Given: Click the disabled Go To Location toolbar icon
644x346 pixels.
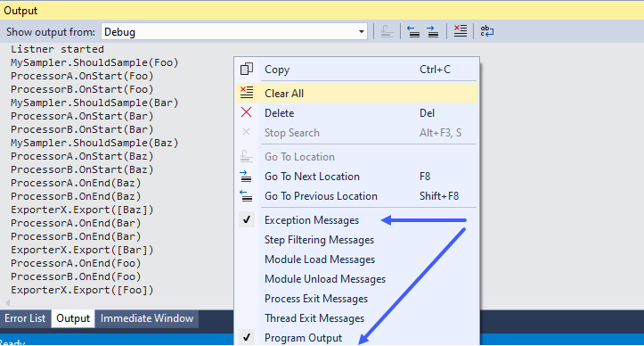Looking at the screenshot, I should point(387,32).
